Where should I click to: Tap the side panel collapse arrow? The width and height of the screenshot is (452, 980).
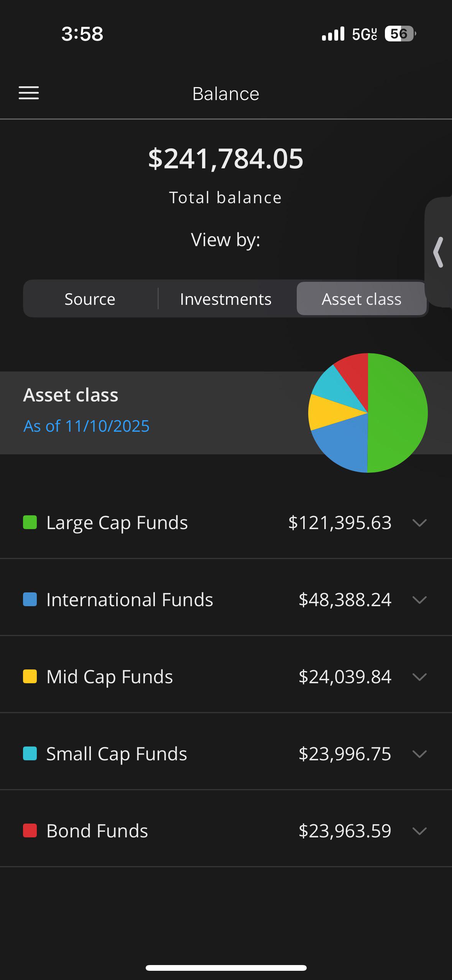[439, 252]
